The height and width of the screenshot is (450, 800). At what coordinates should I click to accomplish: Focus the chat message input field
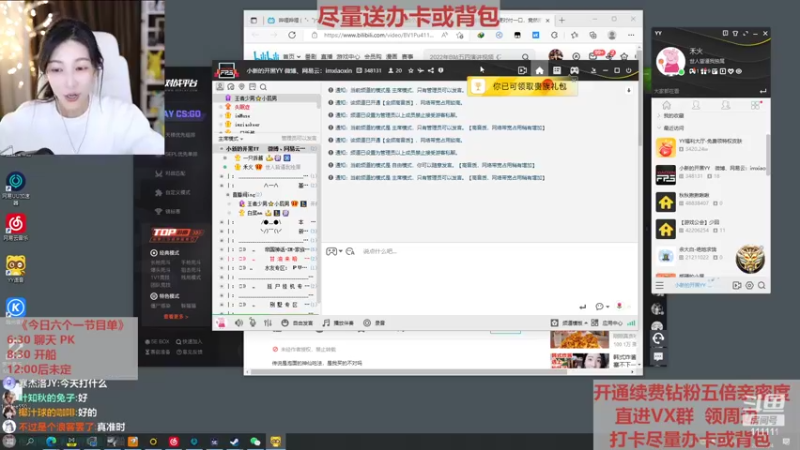[480, 276]
